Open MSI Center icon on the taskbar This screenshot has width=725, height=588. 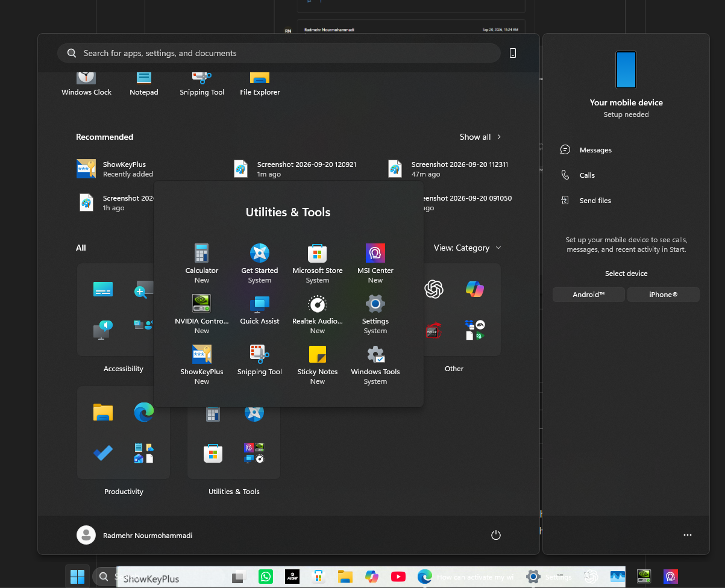[x=671, y=577]
